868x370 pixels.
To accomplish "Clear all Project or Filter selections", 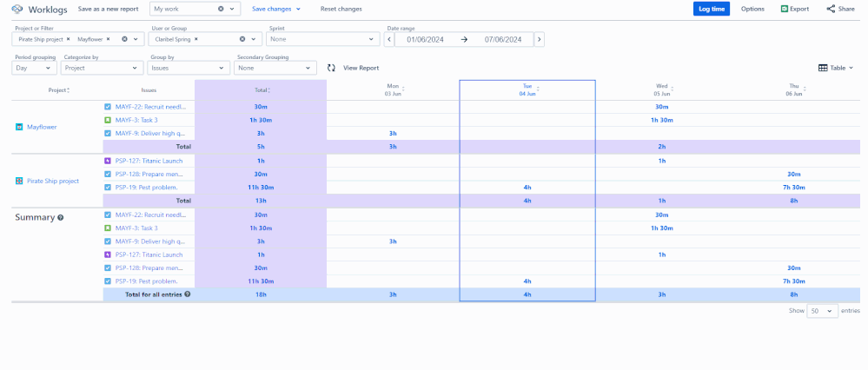I will point(124,39).
